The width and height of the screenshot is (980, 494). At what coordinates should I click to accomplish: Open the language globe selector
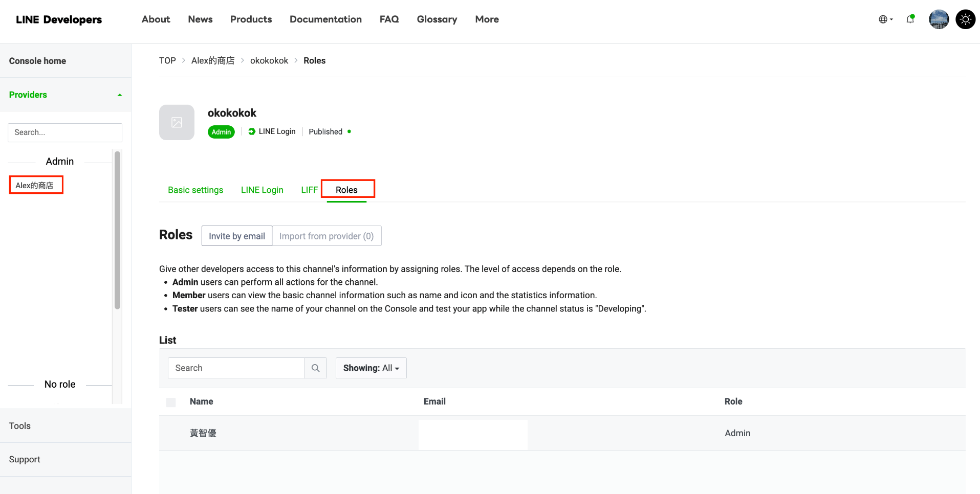[886, 19]
